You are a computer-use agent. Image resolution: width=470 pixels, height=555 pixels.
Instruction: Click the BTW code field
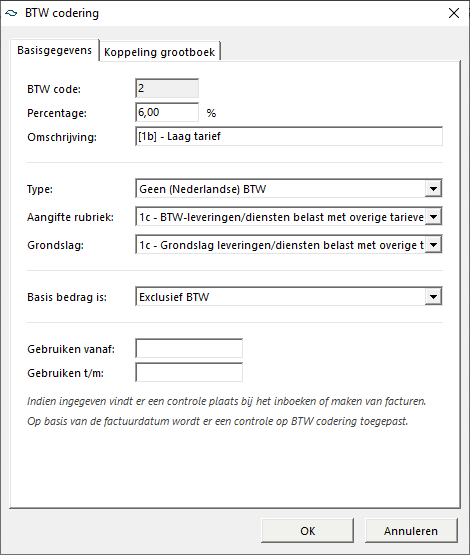[167, 88]
